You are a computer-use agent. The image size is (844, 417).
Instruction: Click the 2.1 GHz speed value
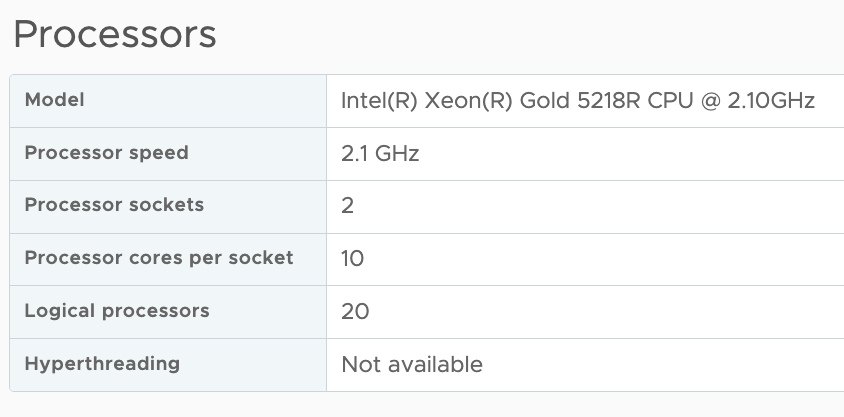pyautogui.click(x=380, y=154)
